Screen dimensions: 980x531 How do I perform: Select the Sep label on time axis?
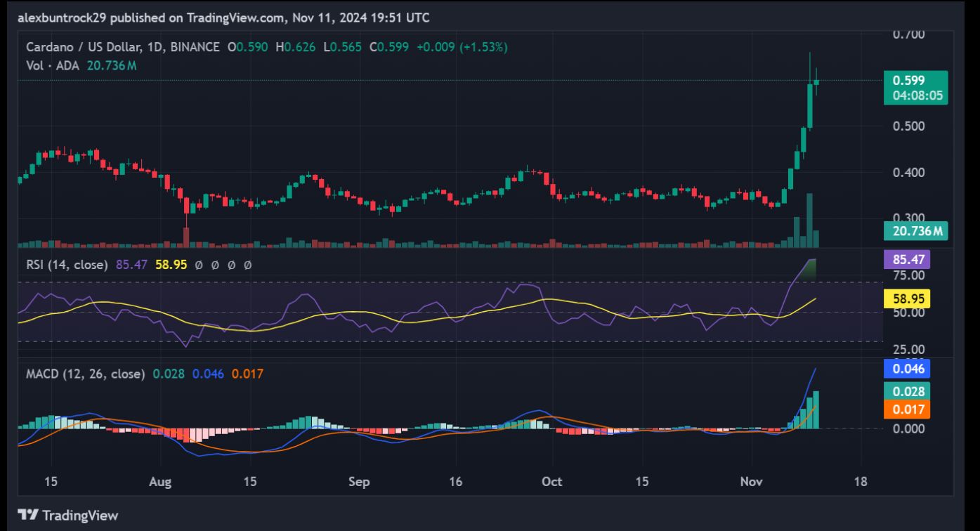(358, 482)
